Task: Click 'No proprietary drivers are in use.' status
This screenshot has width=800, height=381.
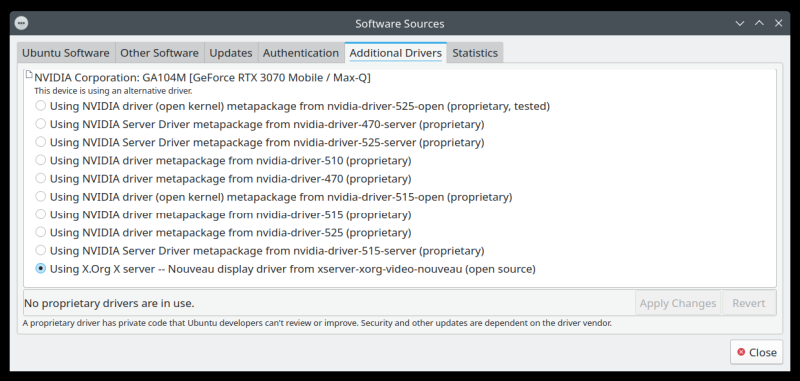Action: click(109, 303)
